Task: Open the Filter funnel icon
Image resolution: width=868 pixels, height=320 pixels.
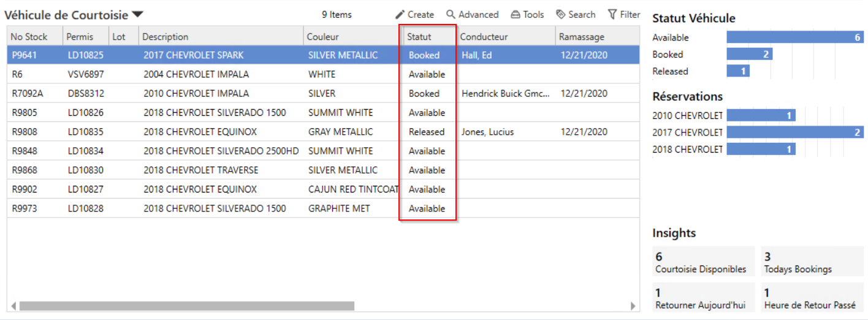Action: (612, 15)
